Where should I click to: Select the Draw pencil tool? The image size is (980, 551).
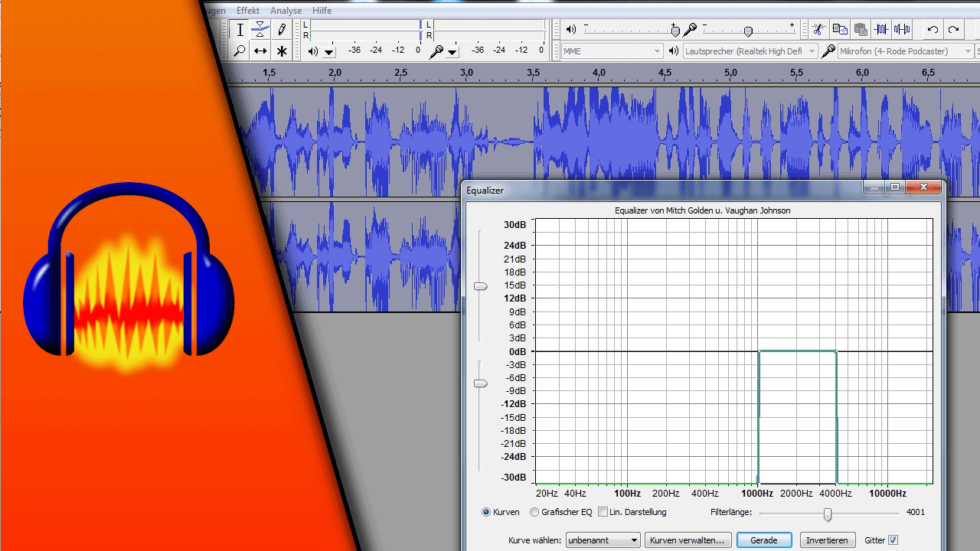click(x=282, y=30)
